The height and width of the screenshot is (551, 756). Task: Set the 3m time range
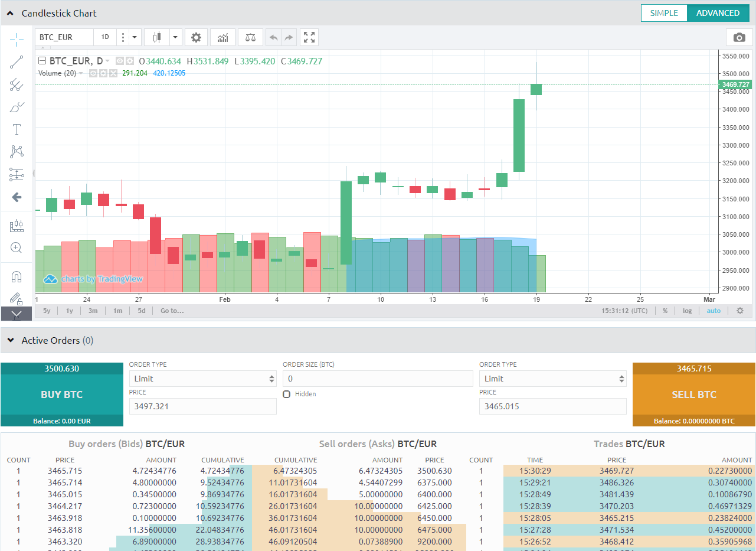pos(93,311)
